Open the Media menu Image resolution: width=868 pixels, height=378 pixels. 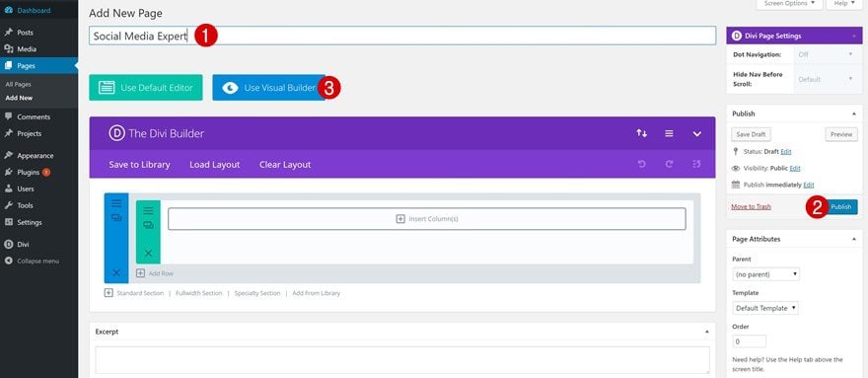tap(27, 49)
